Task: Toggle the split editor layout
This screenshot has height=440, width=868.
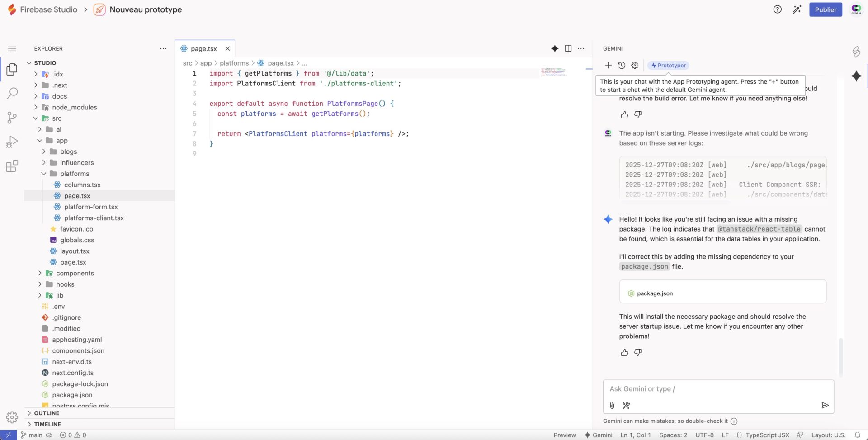Action: coord(568,48)
